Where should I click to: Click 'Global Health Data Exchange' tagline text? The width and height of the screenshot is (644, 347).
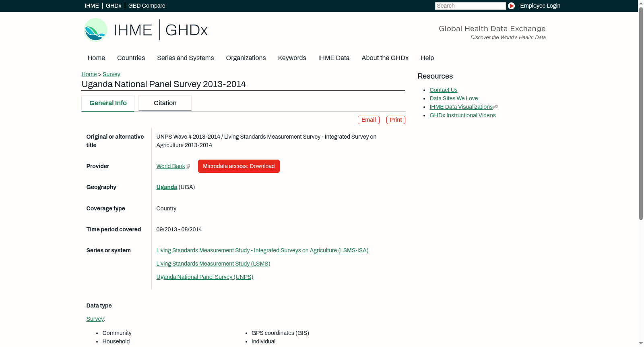point(492,29)
